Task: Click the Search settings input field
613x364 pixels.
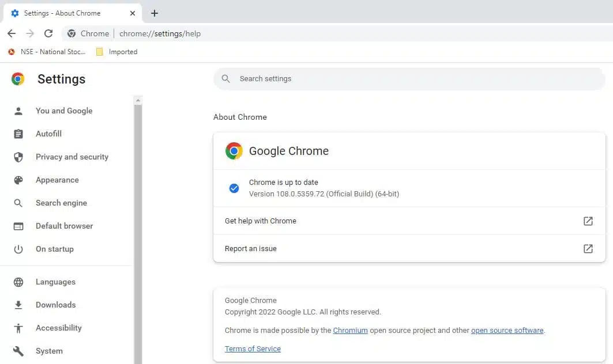Action: (409, 79)
